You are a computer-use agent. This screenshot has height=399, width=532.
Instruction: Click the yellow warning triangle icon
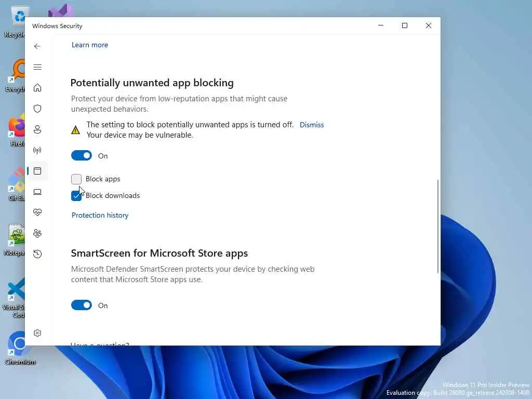tap(75, 130)
